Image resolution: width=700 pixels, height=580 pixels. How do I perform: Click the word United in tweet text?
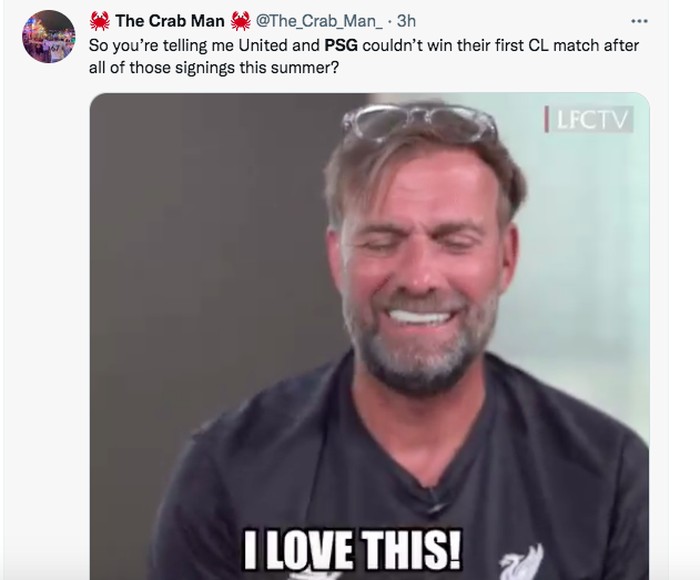[264, 46]
